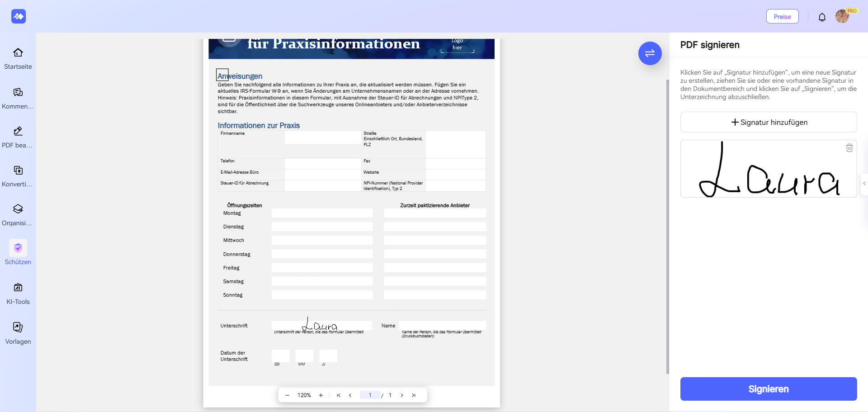Screen dimensions: 868x412
Task: Delete the saved Laura signature
Action: (x=849, y=148)
